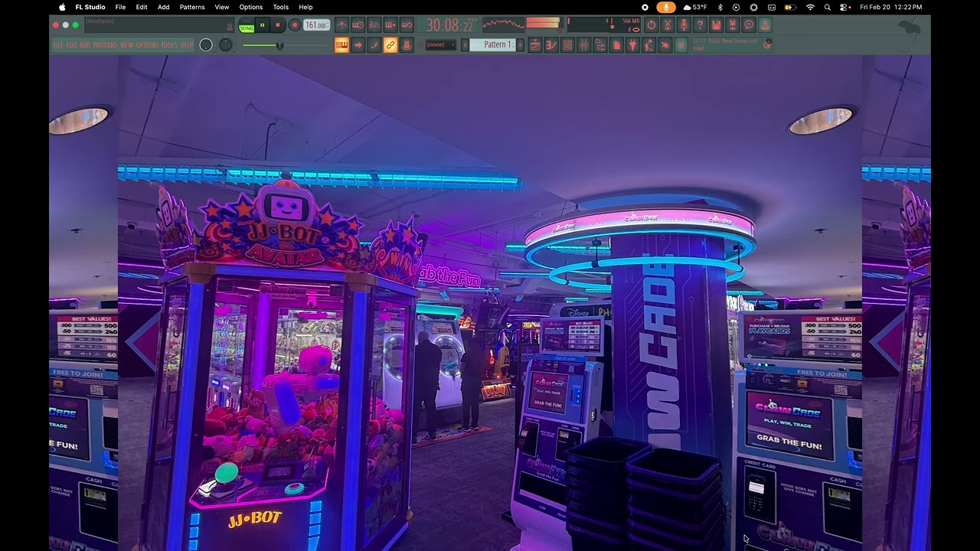980x551 pixels.
Task: Adjust the main pitch knob
Action: click(225, 44)
